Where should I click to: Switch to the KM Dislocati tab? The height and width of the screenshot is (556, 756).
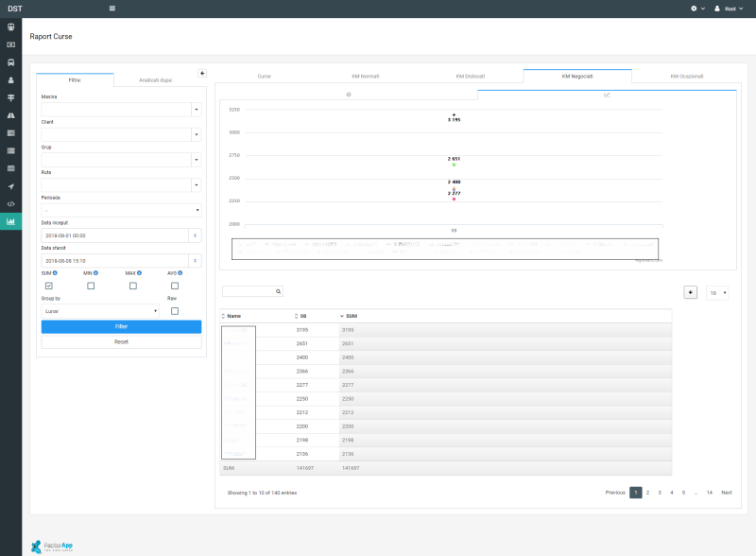470,76
